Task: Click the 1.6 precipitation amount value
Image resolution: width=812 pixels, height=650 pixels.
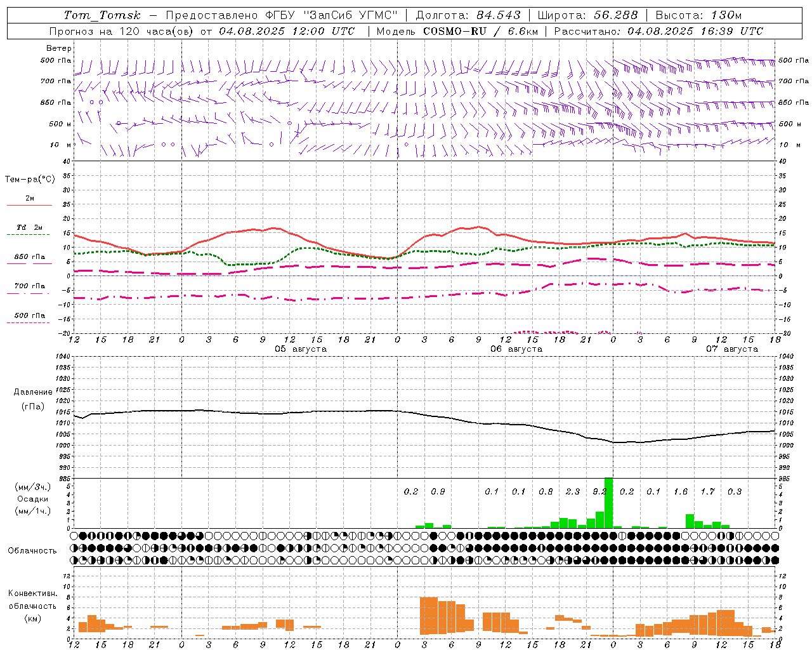Action: click(681, 491)
